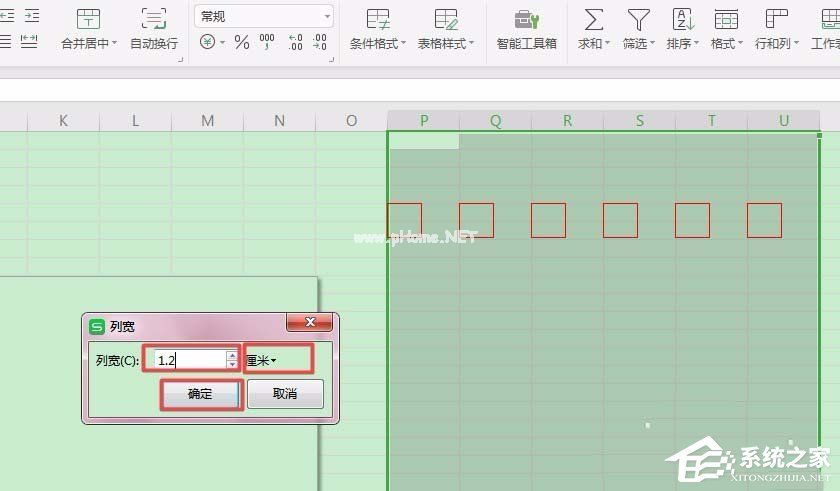The width and height of the screenshot is (840, 491).
Task: Click the Sort (排序) A-Z icon
Action: [682, 19]
